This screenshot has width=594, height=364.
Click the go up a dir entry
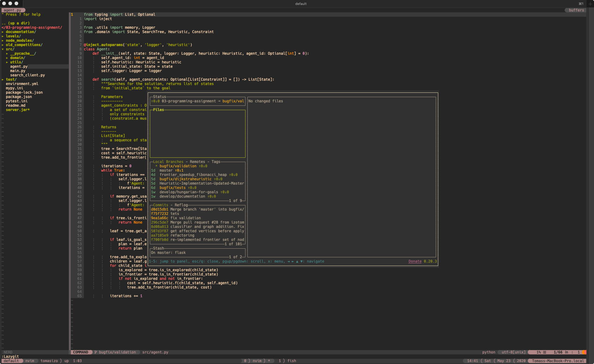[15, 23]
